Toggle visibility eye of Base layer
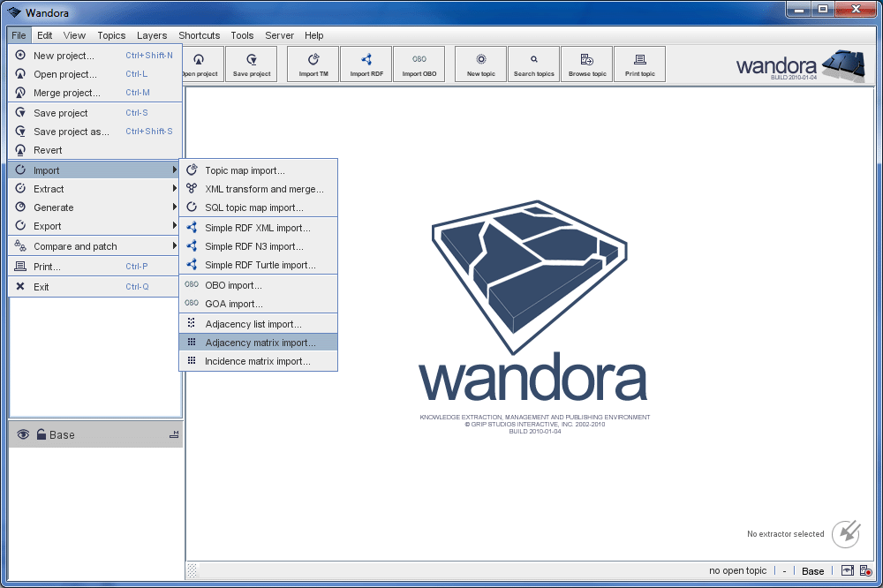Viewport: 883px width, 588px height. click(23, 434)
